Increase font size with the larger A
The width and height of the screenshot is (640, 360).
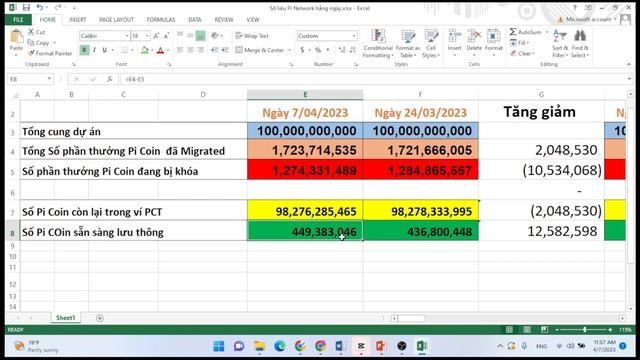[x=156, y=36]
